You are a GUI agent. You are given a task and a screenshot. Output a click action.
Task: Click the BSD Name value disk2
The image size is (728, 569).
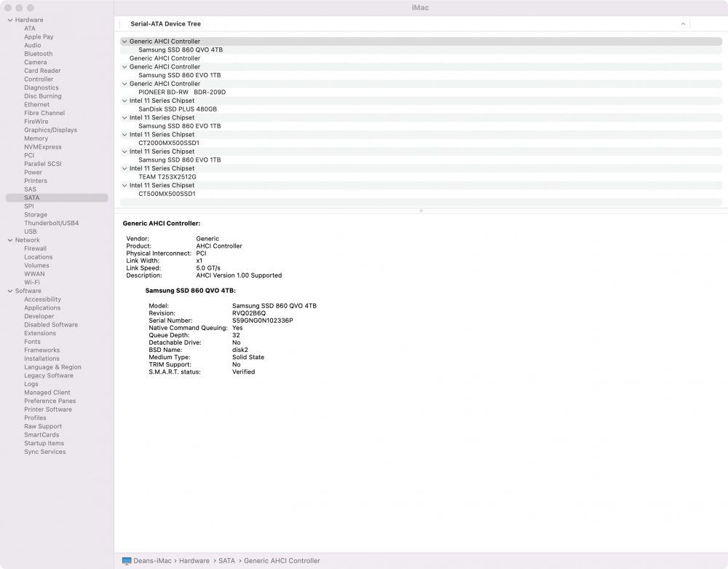[240, 350]
